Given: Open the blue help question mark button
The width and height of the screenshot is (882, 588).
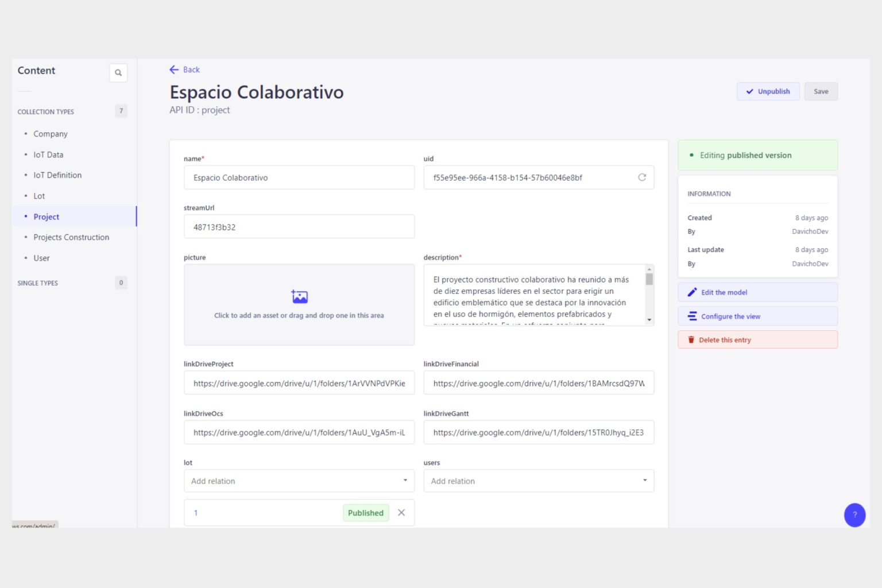Looking at the screenshot, I should 854,515.
